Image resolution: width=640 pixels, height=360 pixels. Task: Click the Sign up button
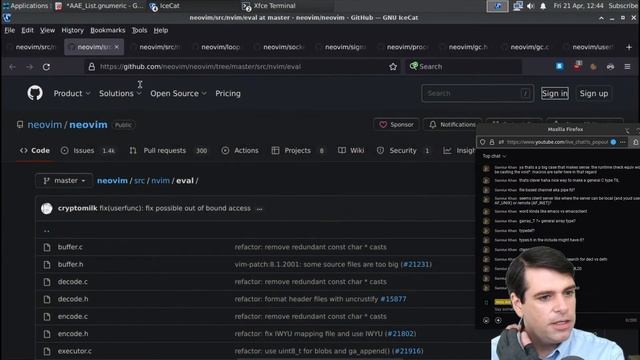593,93
